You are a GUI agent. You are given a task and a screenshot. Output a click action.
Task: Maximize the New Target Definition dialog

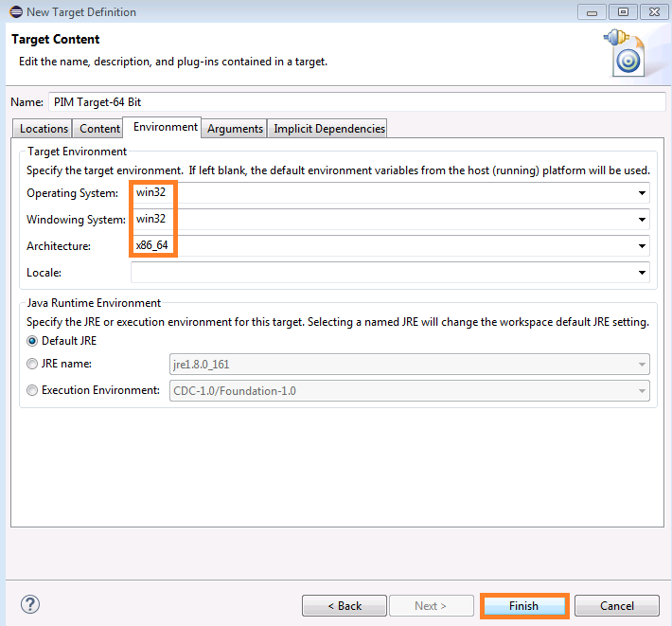(x=623, y=12)
